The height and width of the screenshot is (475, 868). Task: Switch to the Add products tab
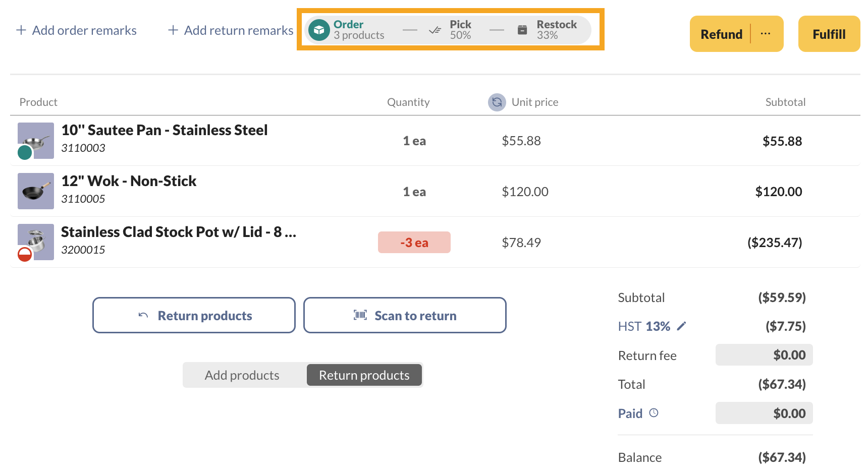pyautogui.click(x=242, y=375)
